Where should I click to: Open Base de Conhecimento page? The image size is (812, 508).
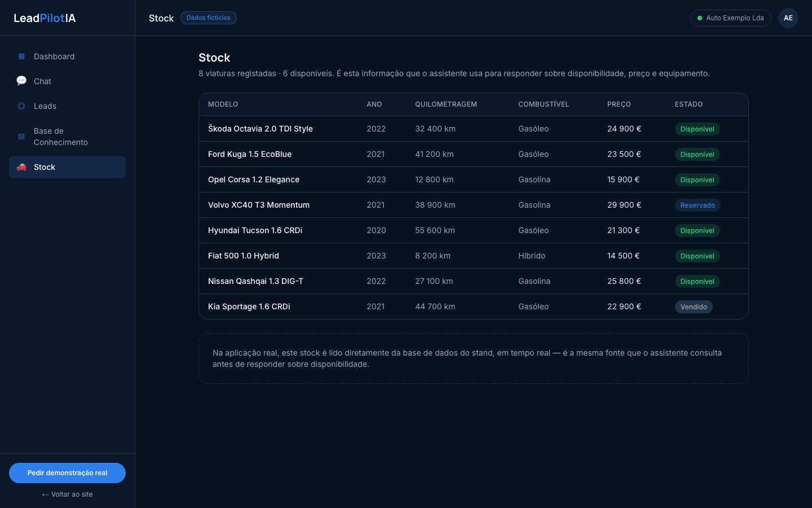coord(67,137)
